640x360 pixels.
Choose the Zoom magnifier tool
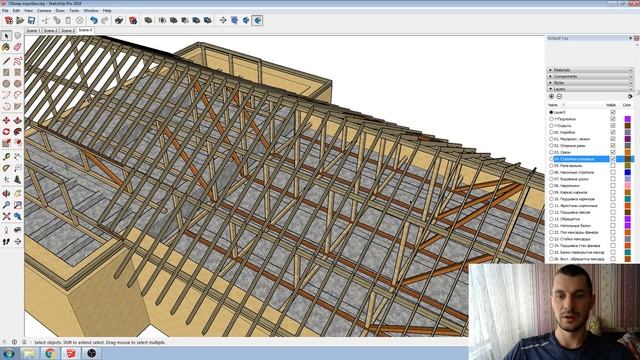tap(6, 205)
